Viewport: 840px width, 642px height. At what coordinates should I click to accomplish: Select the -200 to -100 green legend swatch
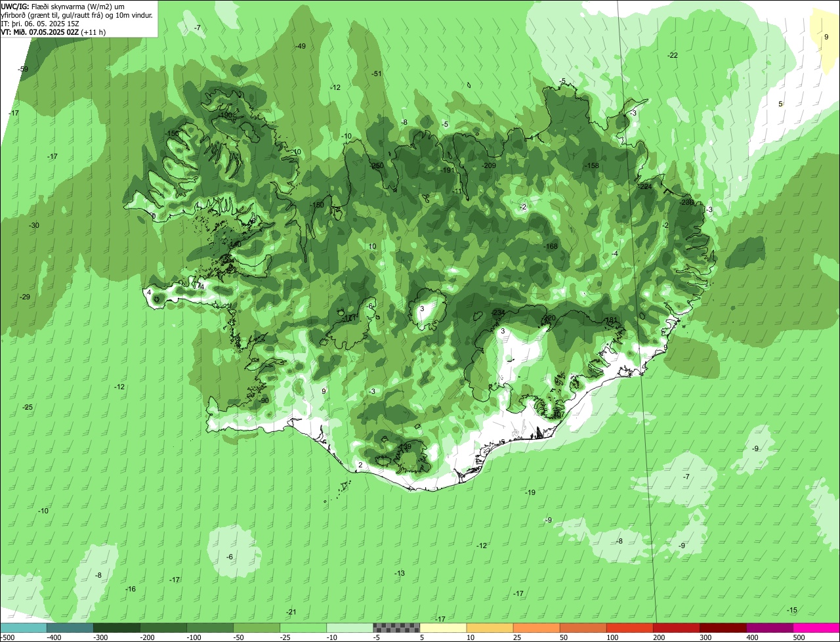[163, 628]
